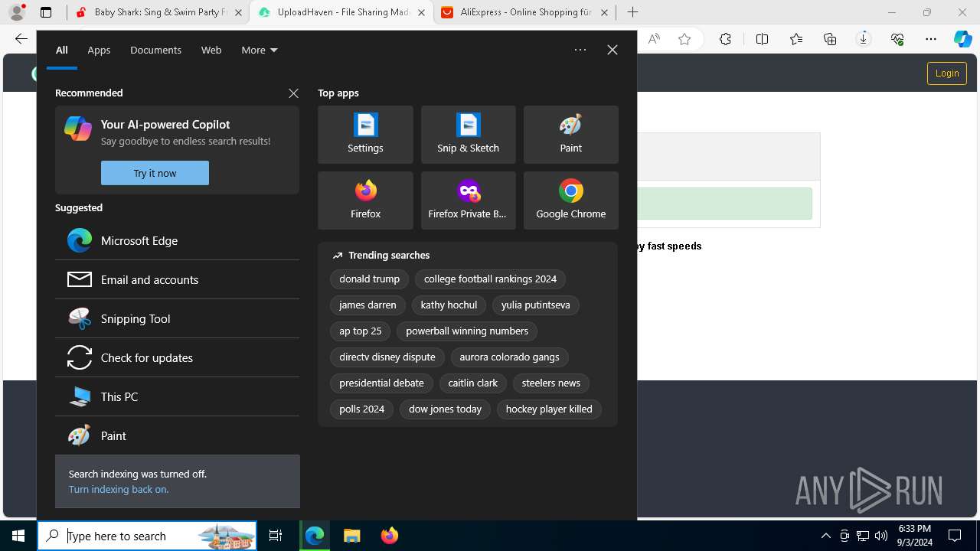Image resolution: width=980 pixels, height=551 pixels.
Task: Launch Snipping Tool suggestion
Action: (177, 318)
